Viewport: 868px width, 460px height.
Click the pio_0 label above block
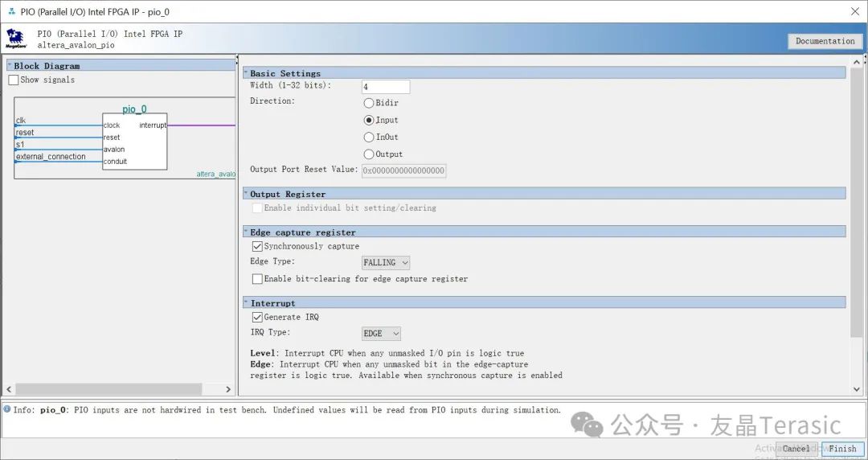[x=134, y=109]
